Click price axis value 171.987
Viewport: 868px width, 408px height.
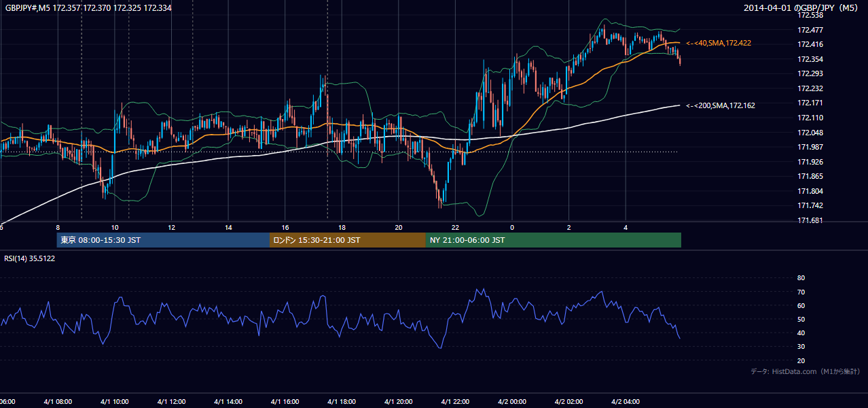(810, 147)
